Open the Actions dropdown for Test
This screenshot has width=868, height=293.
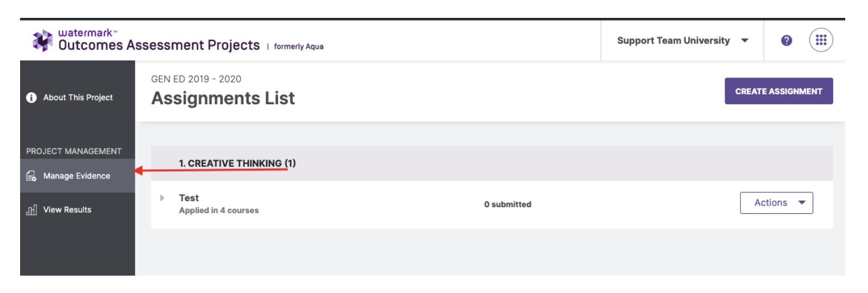[x=776, y=203]
